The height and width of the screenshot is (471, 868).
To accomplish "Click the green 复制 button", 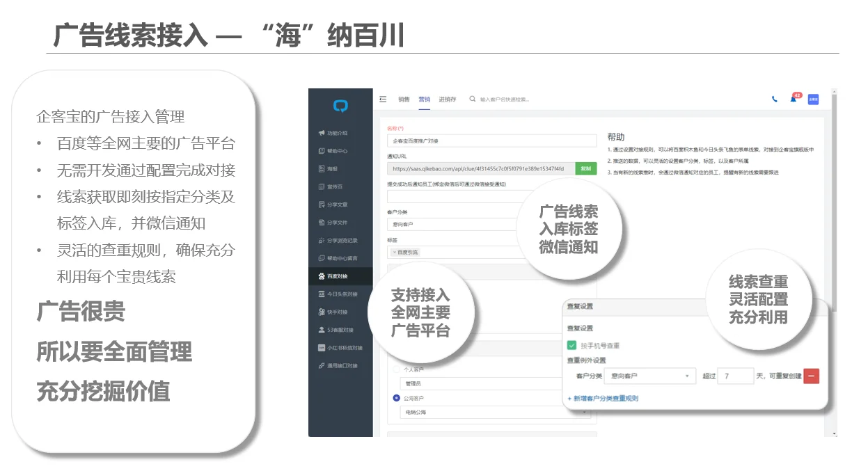I will click(585, 168).
